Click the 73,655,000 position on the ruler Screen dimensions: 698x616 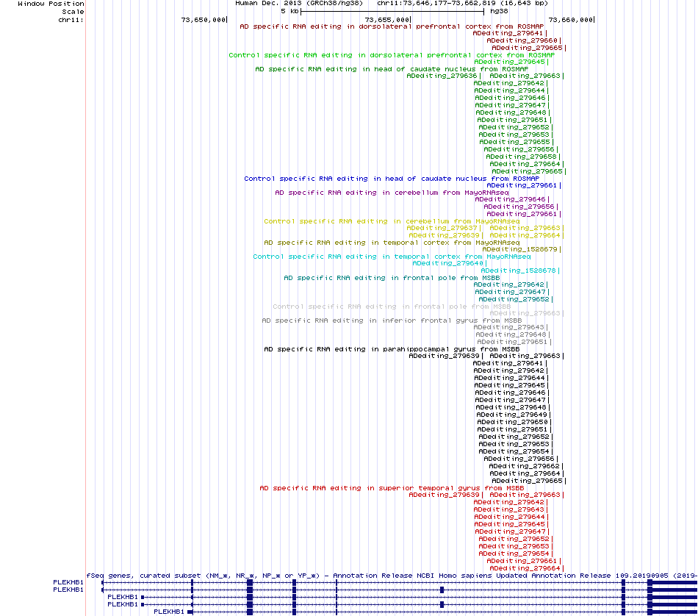coord(386,20)
